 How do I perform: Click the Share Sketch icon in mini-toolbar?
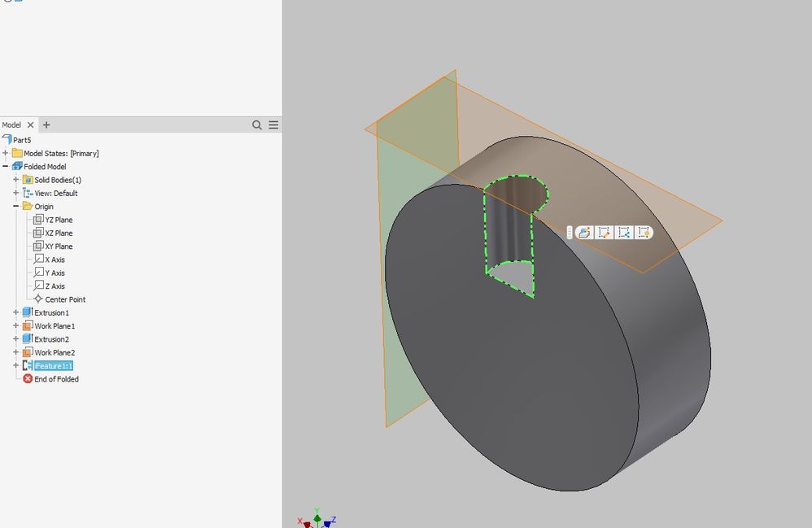pos(624,233)
